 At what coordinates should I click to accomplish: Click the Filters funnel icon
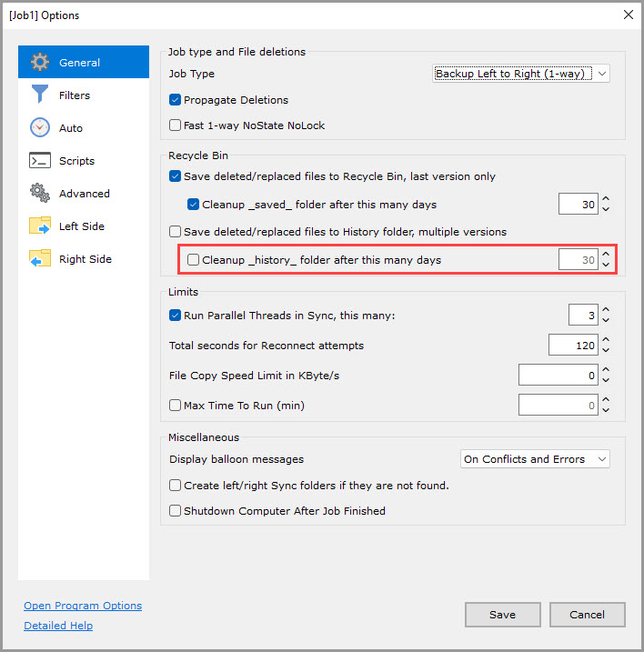[39, 95]
